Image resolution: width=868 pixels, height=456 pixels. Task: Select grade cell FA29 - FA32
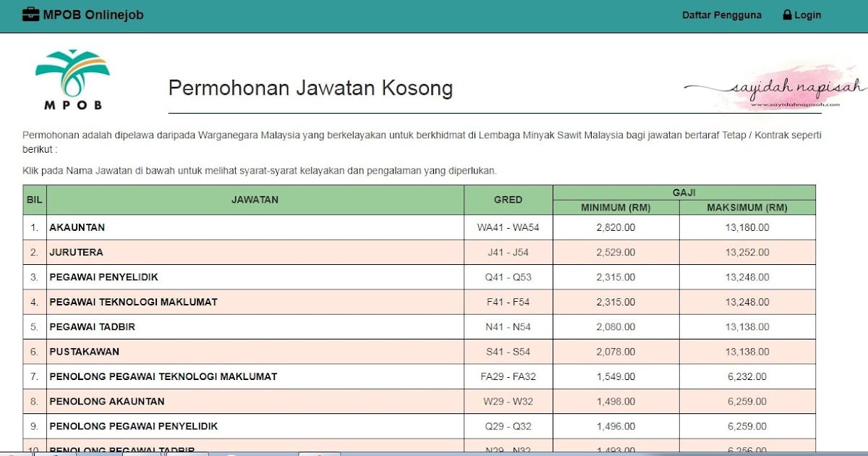(x=509, y=376)
